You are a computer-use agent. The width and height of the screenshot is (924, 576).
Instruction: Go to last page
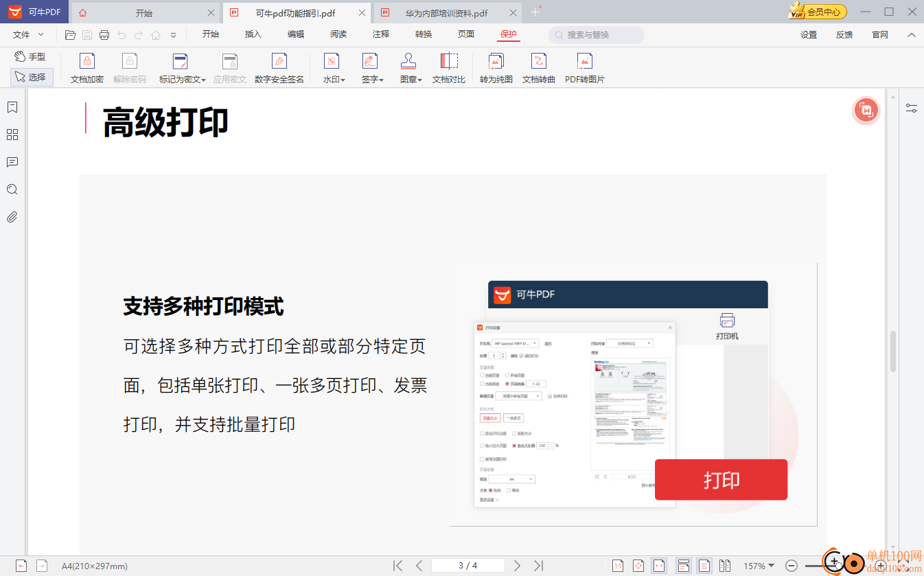click(x=539, y=566)
